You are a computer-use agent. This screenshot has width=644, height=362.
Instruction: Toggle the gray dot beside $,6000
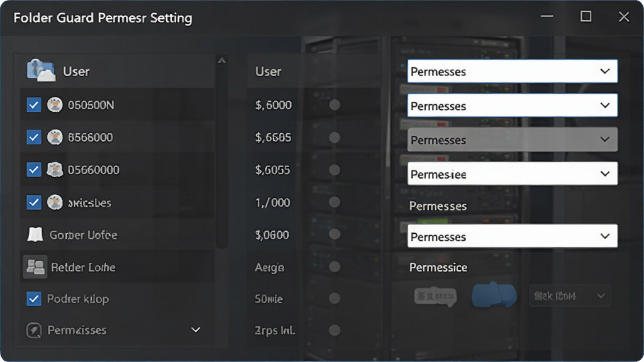tap(335, 105)
